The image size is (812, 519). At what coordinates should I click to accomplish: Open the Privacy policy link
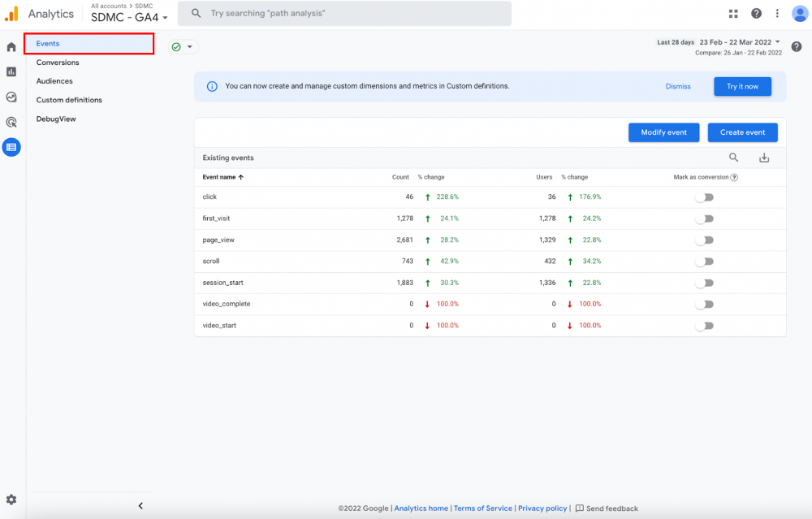coord(542,508)
